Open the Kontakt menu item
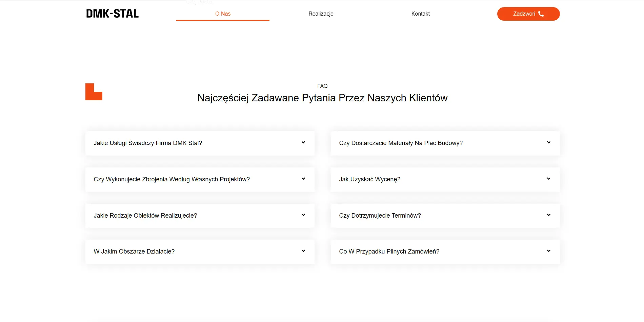This screenshot has width=644, height=322. pyautogui.click(x=420, y=14)
